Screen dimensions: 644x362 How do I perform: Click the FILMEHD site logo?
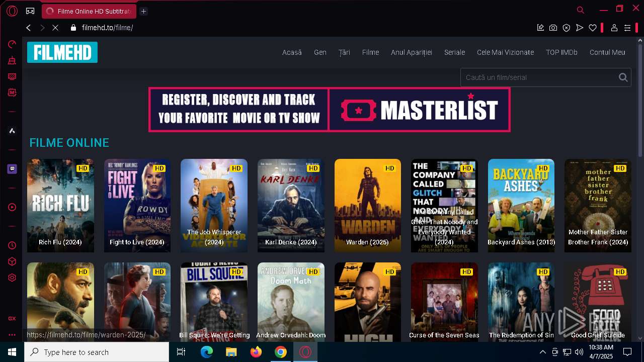62,52
